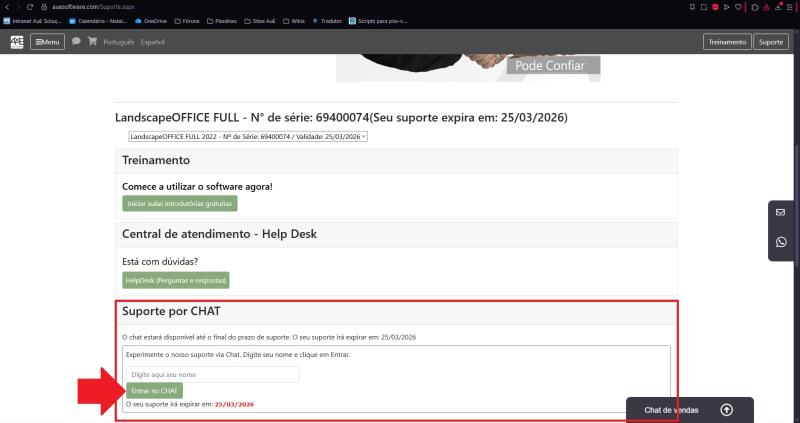Click the heart bookmark icon in browser toolbar
This screenshot has width=800, height=423.
(740, 6)
